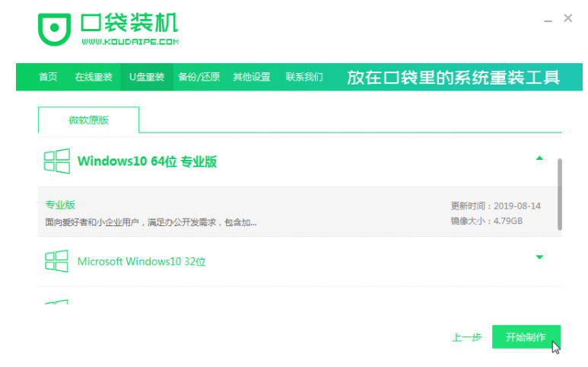This screenshot has width=588, height=367.
Task: Select the U盘重装 menu item
Action: coord(146,77)
